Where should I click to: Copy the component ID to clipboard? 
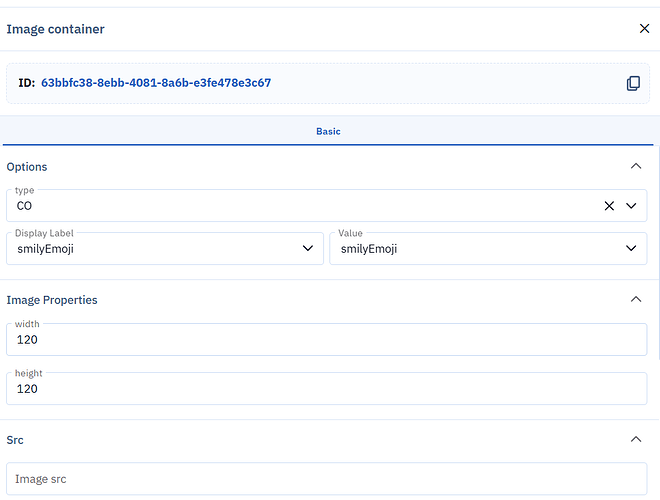tap(633, 83)
